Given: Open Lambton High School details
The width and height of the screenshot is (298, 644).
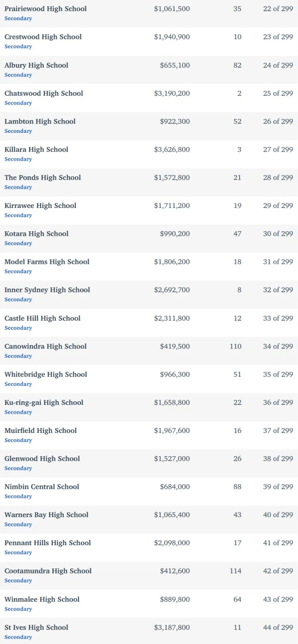Looking at the screenshot, I should (40, 121).
